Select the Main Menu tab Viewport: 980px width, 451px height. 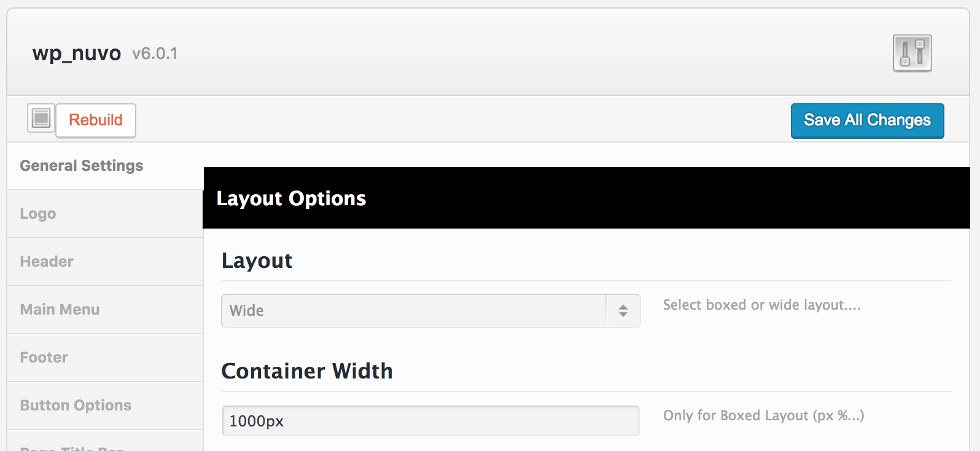coord(60,310)
